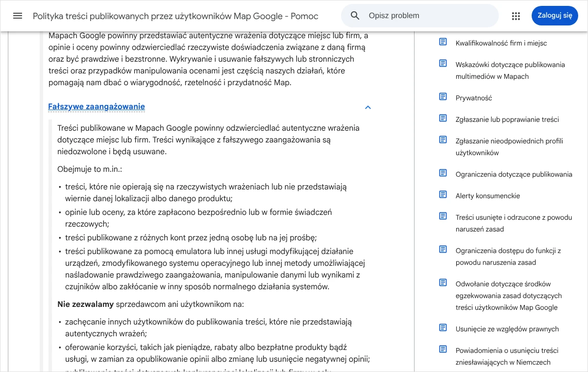Click document icon beside Powiadomienia o usunięciu treści
The image size is (588, 372).
pyautogui.click(x=443, y=349)
